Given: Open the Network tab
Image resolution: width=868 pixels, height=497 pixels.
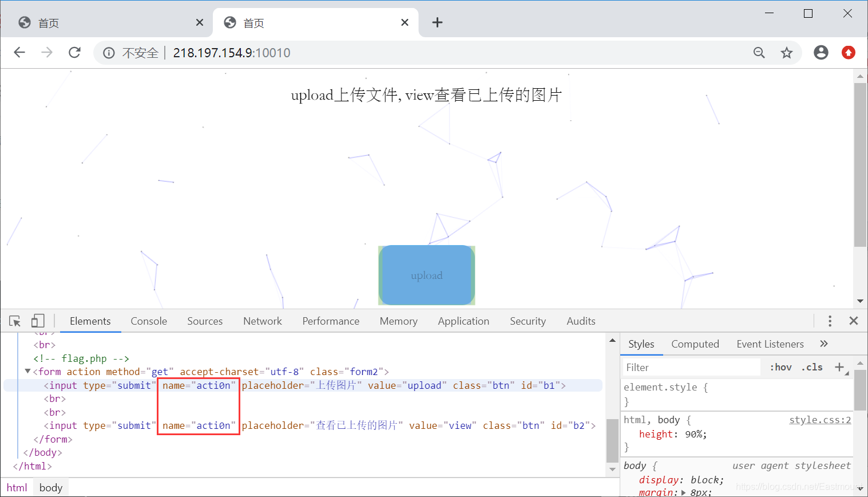Looking at the screenshot, I should tap(263, 321).
